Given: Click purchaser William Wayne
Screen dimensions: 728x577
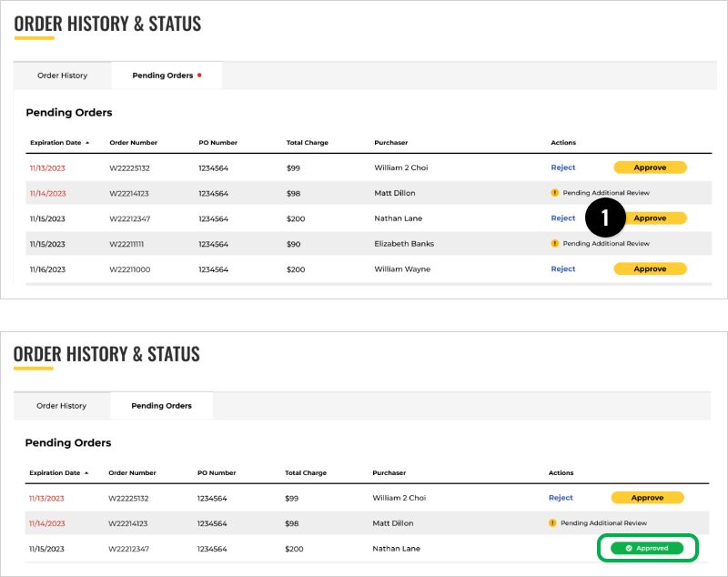Looking at the screenshot, I should coord(402,269).
